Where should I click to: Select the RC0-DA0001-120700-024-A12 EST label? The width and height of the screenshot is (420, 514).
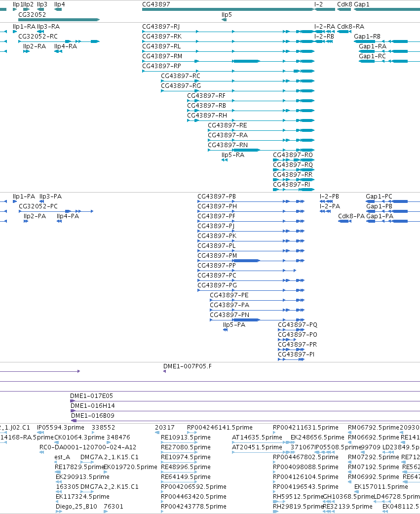88,447
